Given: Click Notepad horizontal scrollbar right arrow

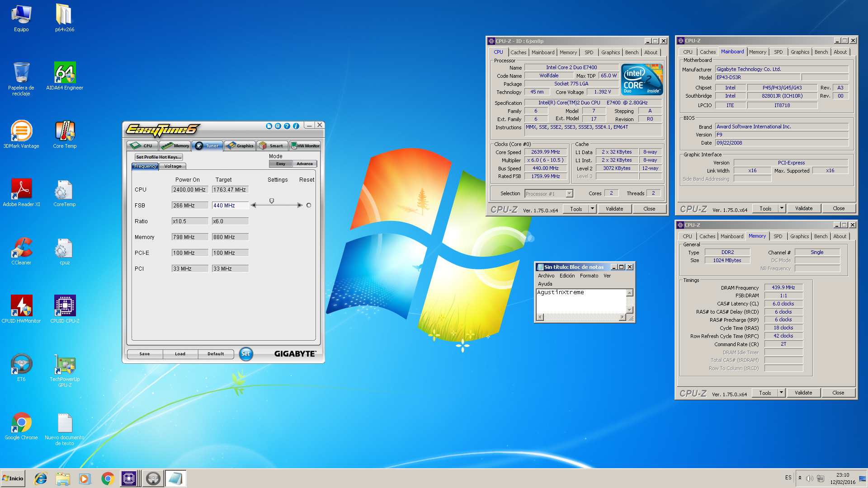Looking at the screenshot, I should tap(623, 317).
